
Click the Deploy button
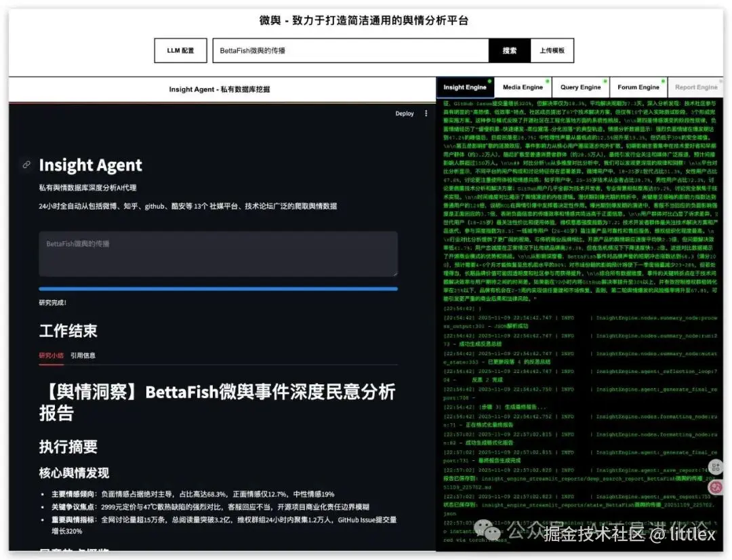405,113
